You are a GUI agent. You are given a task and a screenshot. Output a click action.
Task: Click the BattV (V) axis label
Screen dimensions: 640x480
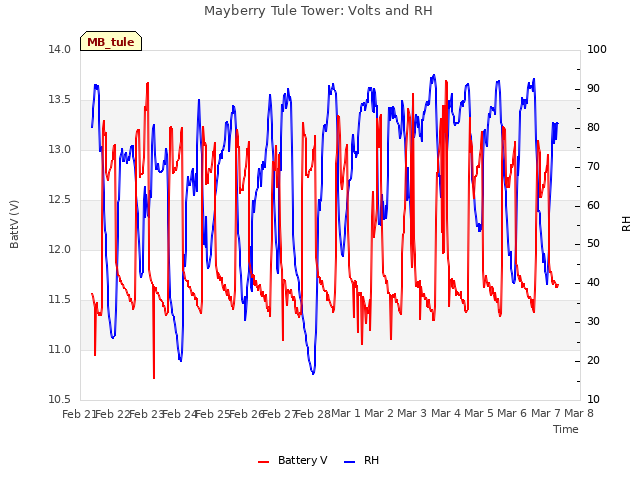pos(14,224)
